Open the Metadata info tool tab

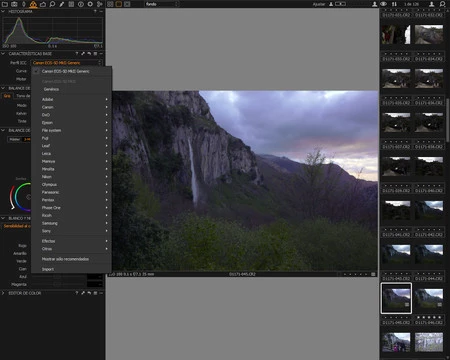pos(81,4)
